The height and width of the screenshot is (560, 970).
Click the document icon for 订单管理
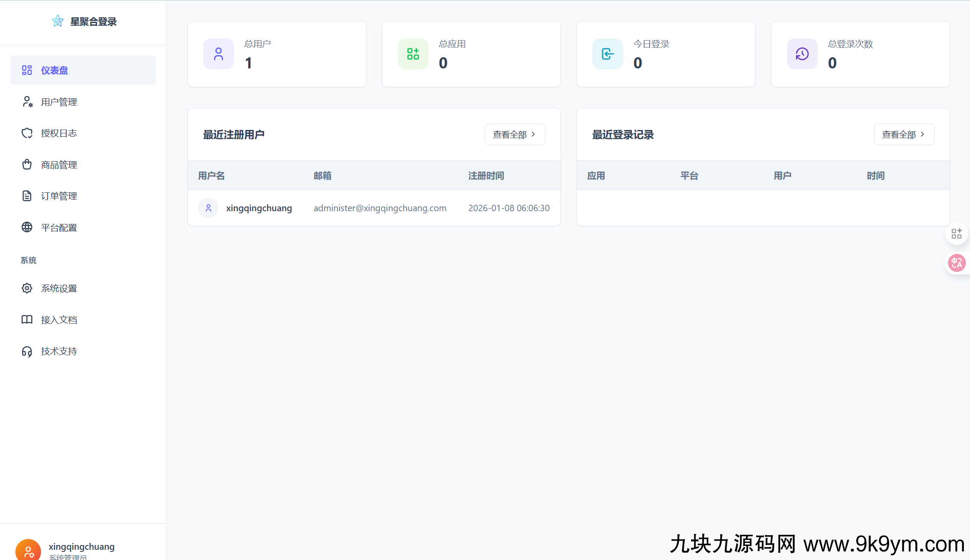point(27,196)
